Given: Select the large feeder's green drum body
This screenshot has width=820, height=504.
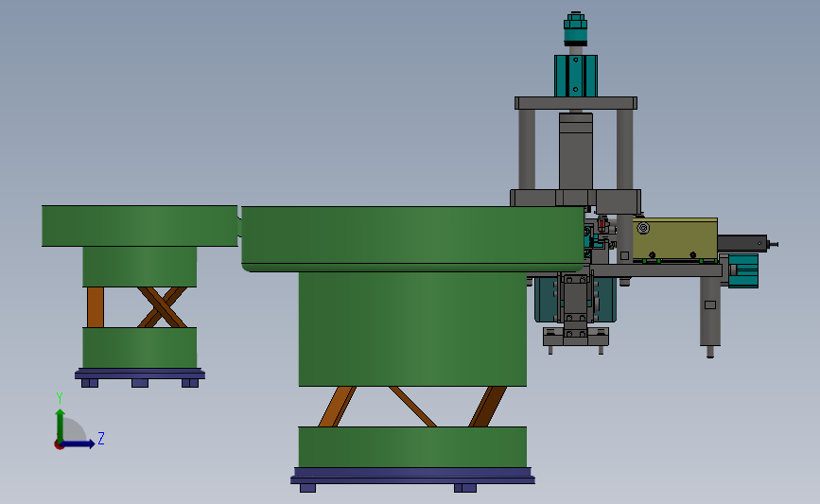Looking at the screenshot, I should (412, 329).
